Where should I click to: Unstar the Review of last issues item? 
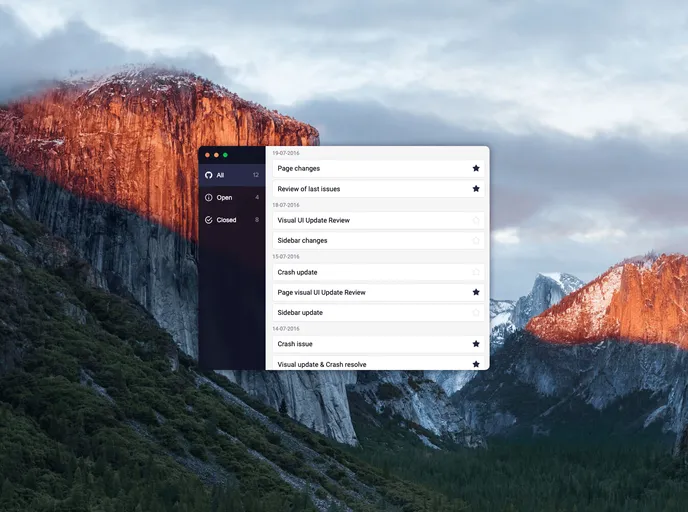[476, 189]
